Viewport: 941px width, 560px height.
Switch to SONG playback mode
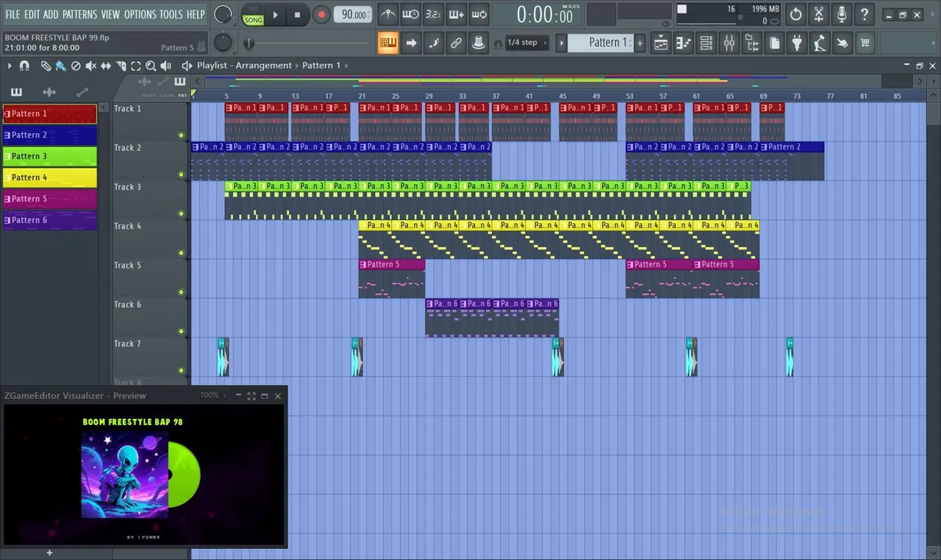click(x=253, y=20)
